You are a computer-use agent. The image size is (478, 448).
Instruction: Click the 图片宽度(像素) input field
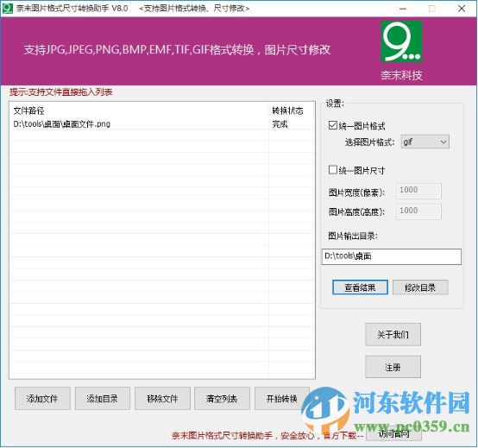click(x=418, y=191)
